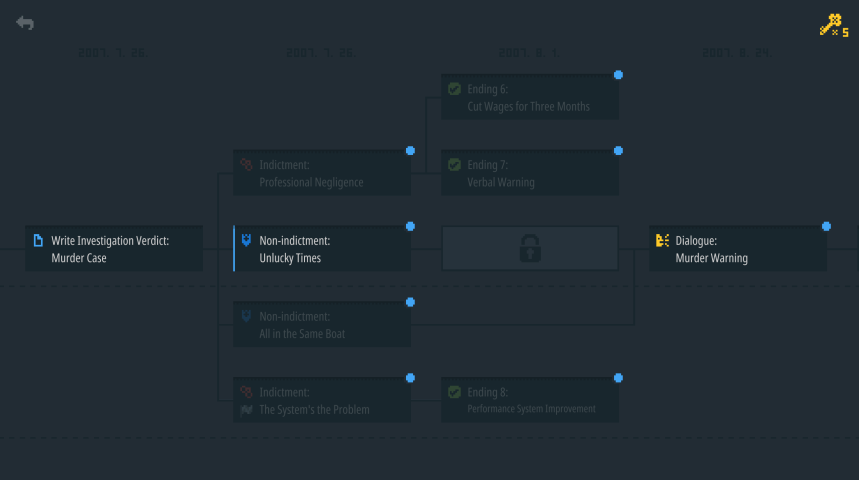Click the shield icon beside All in the Same Boat
The width and height of the screenshot is (859, 480).
pyautogui.click(x=246, y=316)
